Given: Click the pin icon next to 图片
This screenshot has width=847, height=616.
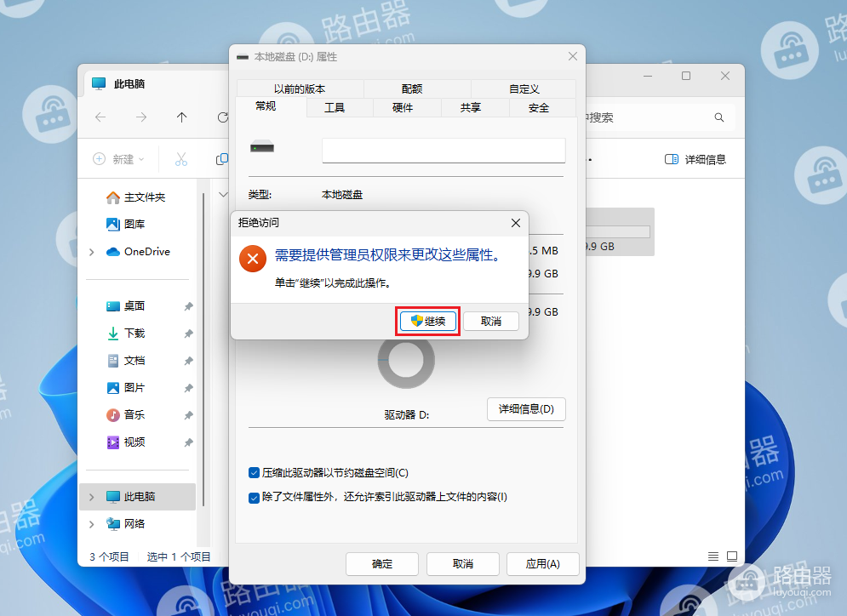Looking at the screenshot, I should [188, 388].
